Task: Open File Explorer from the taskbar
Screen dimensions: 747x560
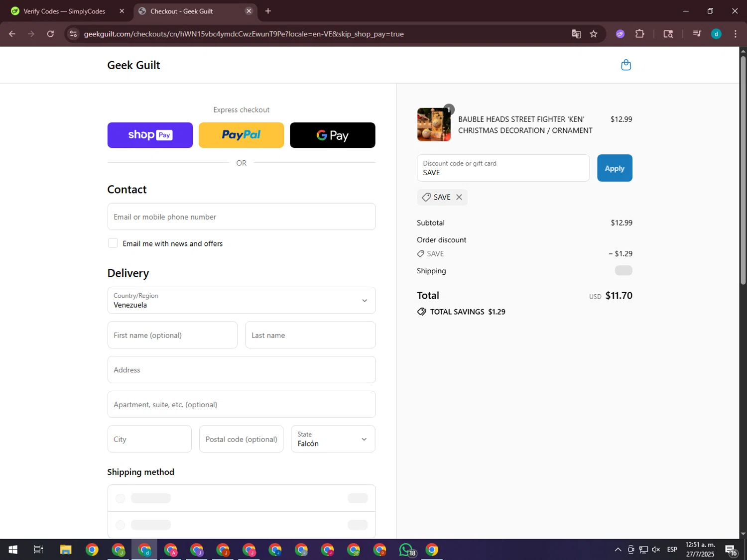Action: (x=66, y=550)
